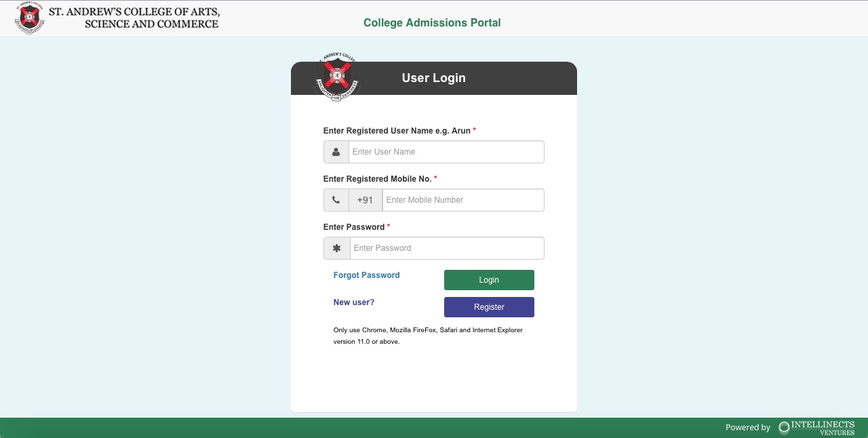Click the Enter Registered Mobile No. label
868x438 pixels.
[x=378, y=179]
